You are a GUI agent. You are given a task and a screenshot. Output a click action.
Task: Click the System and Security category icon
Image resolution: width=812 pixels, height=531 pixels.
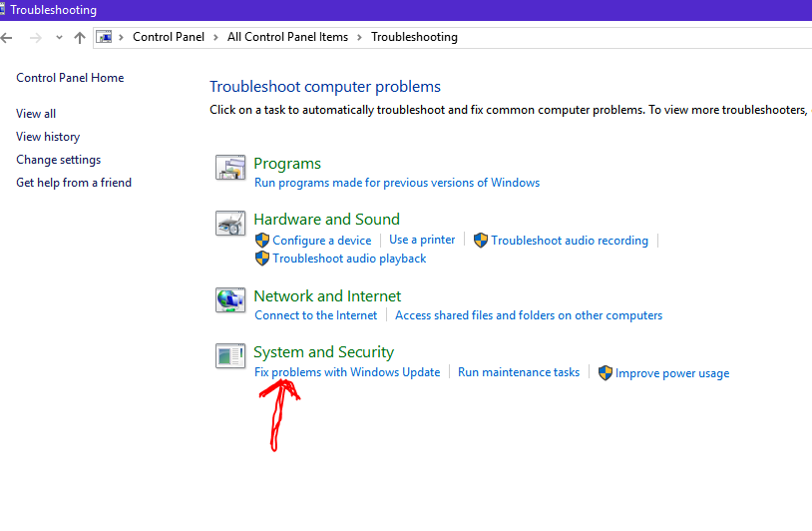(230, 356)
